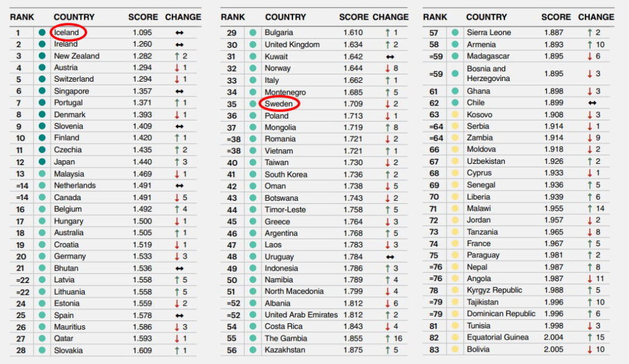Click the up arrow in Equatorial Guinea's row
629x364 pixels.
coord(589,338)
